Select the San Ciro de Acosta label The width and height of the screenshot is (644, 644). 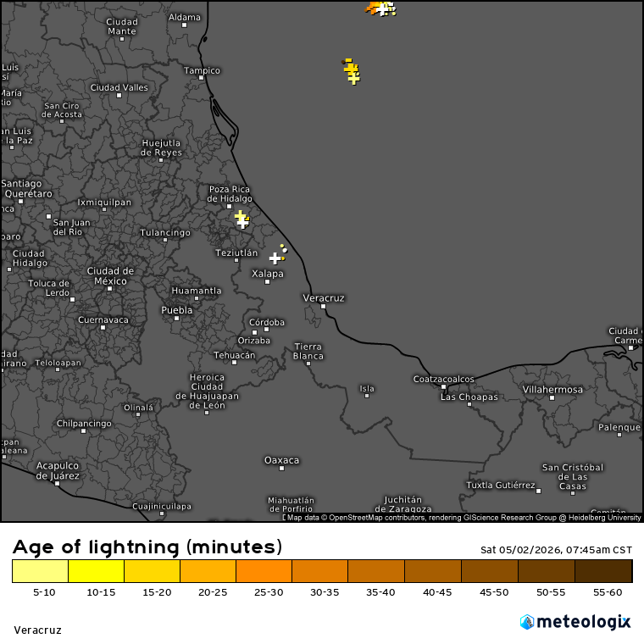tap(62, 110)
